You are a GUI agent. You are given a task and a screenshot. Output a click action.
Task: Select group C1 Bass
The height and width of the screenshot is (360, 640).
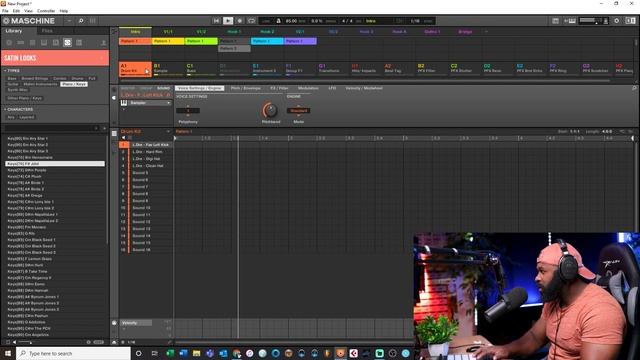click(x=201, y=68)
